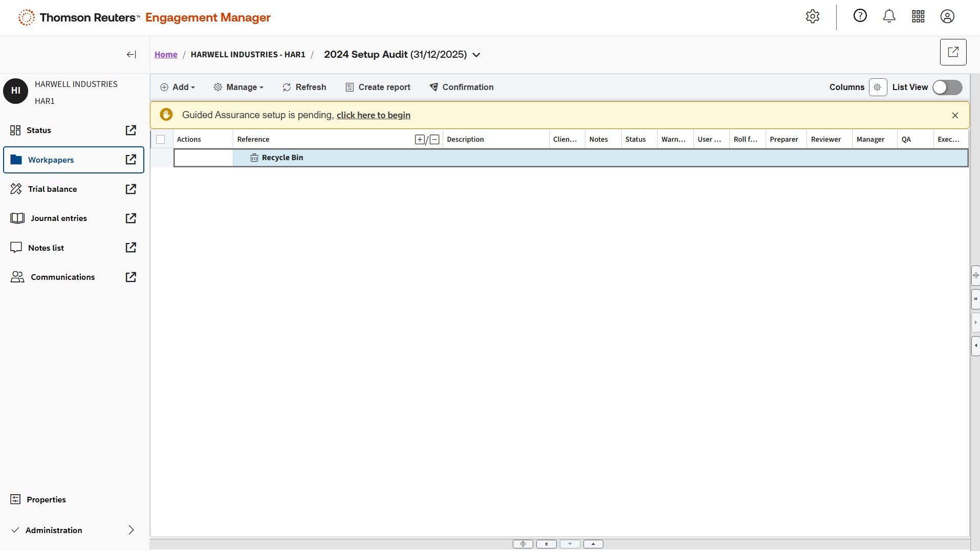The height and width of the screenshot is (551, 980).
Task: Open Journal entries from the sidebar
Action: 58,218
